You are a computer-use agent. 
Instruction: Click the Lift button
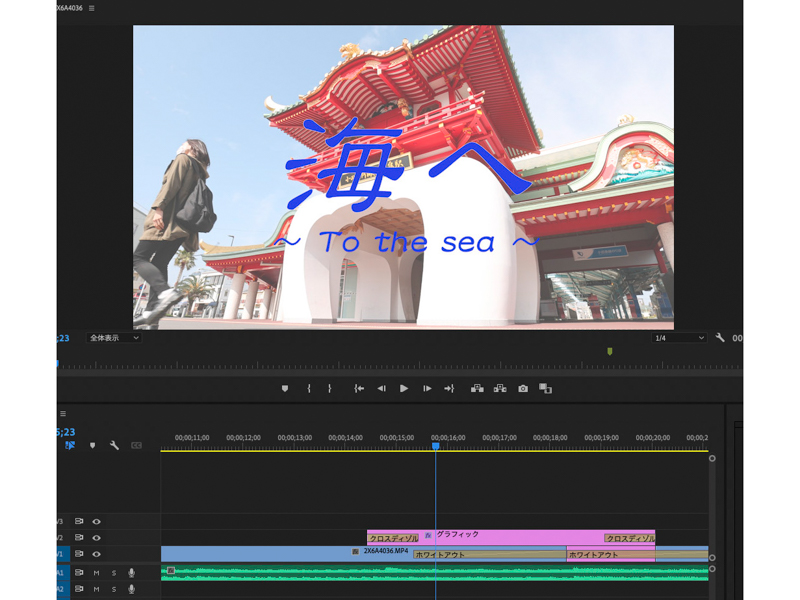coord(477,389)
